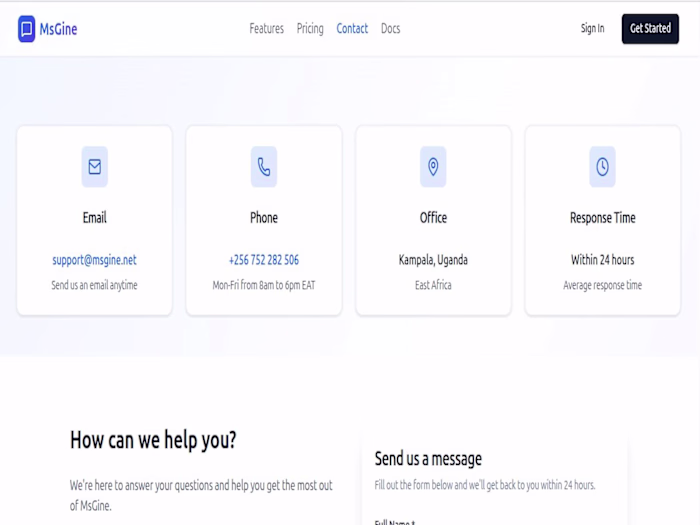This screenshot has width=700, height=525.
Task: Click the 'Phone' card heading
Action: click(x=264, y=217)
